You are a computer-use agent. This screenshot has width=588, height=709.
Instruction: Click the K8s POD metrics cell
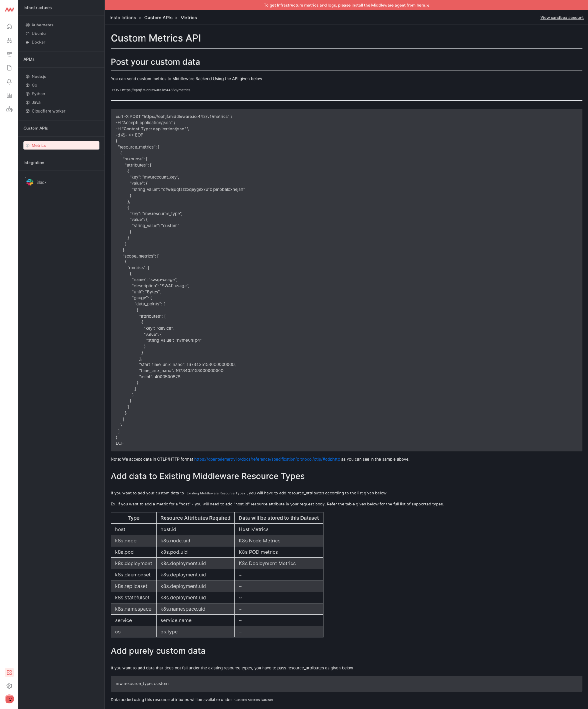click(279, 552)
